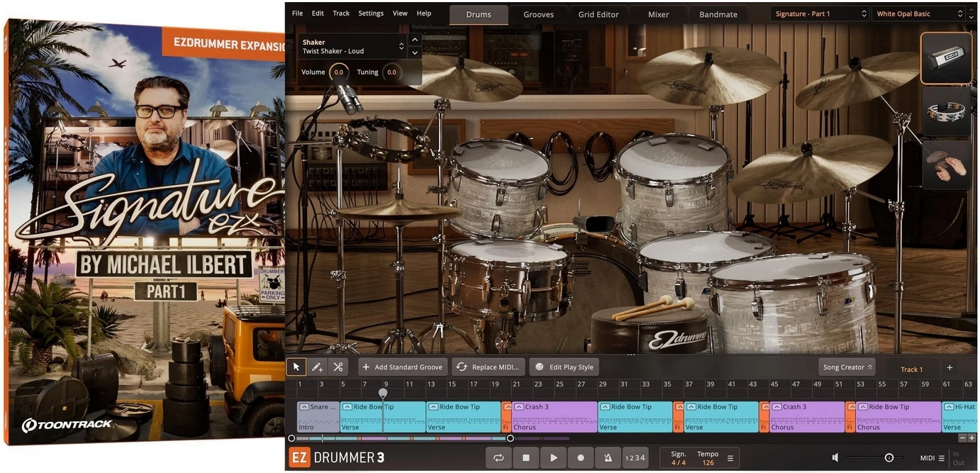
Task: Click the 4/4 time signature value
Action: coord(679,462)
